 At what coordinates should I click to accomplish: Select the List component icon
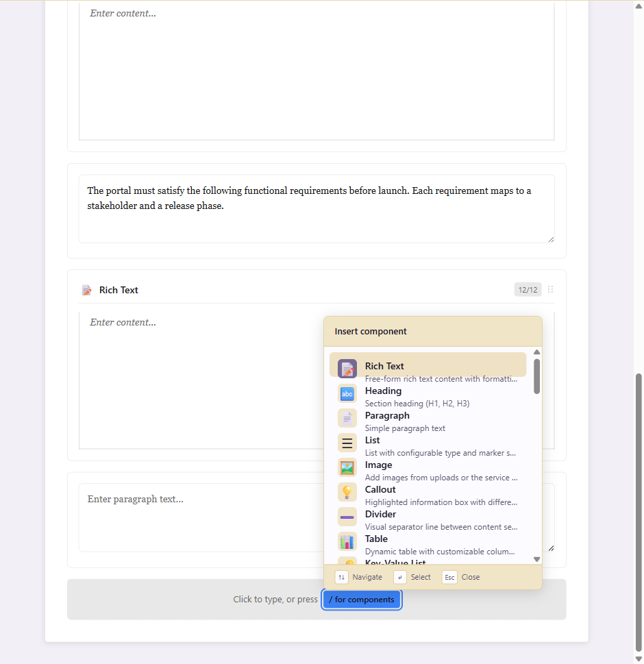click(x=347, y=443)
